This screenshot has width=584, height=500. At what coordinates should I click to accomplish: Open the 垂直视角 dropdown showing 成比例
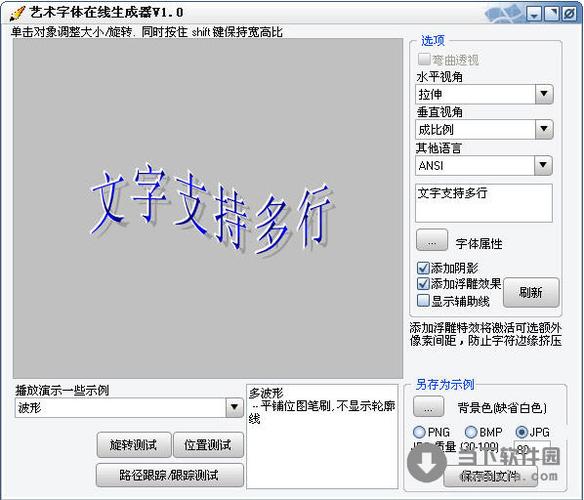click(484, 129)
